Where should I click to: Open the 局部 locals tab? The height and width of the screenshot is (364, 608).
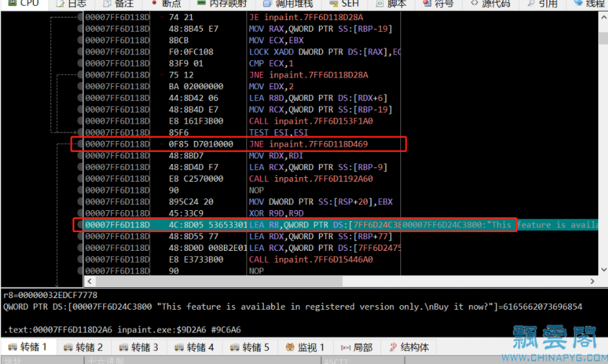357,347
